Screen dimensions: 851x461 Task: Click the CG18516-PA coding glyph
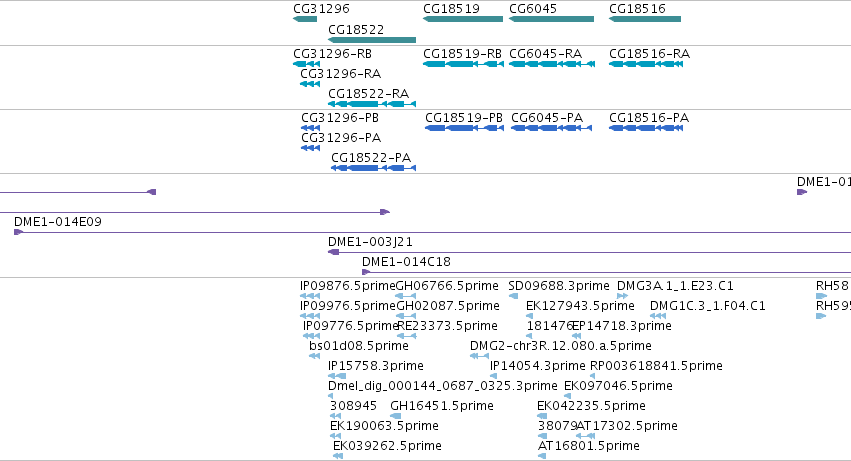(x=645, y=128)
